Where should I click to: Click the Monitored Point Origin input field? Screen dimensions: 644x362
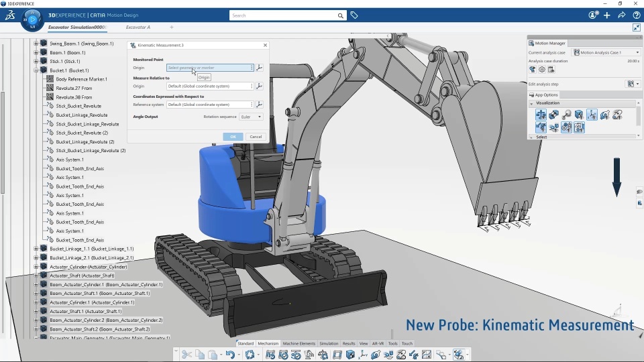209,68
